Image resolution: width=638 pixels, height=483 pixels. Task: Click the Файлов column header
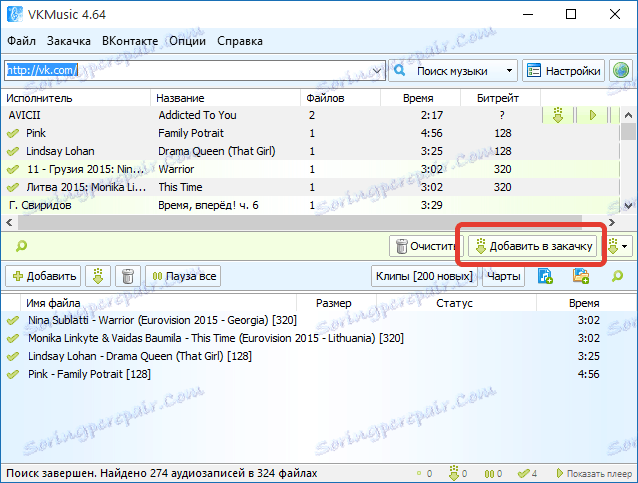[x=341, y=98]
